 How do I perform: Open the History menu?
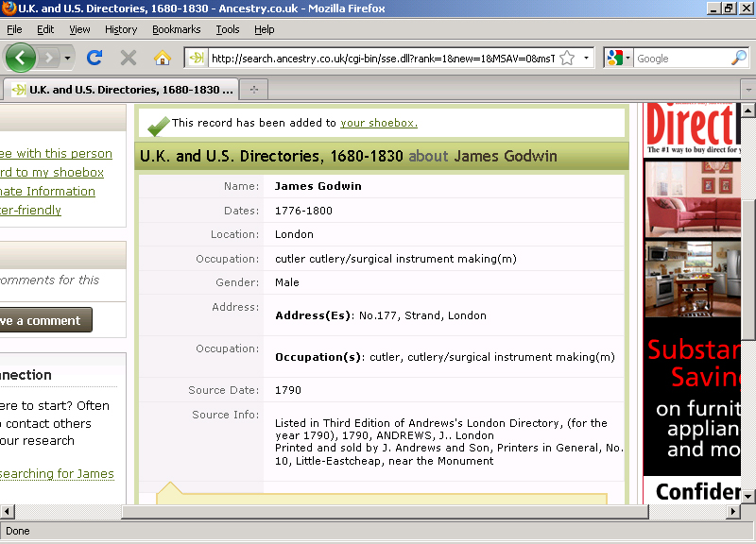click(x=121, y=29)
